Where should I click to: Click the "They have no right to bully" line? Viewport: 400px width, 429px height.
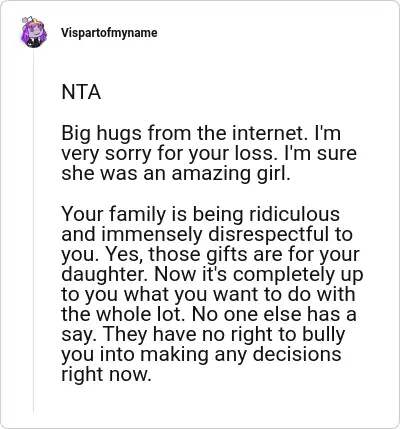pos(224,334)
